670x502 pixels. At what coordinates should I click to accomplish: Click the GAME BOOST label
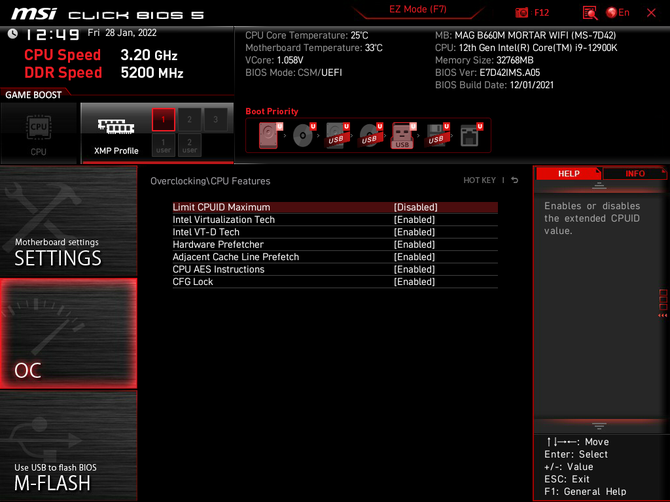click(x=33, y=95)
